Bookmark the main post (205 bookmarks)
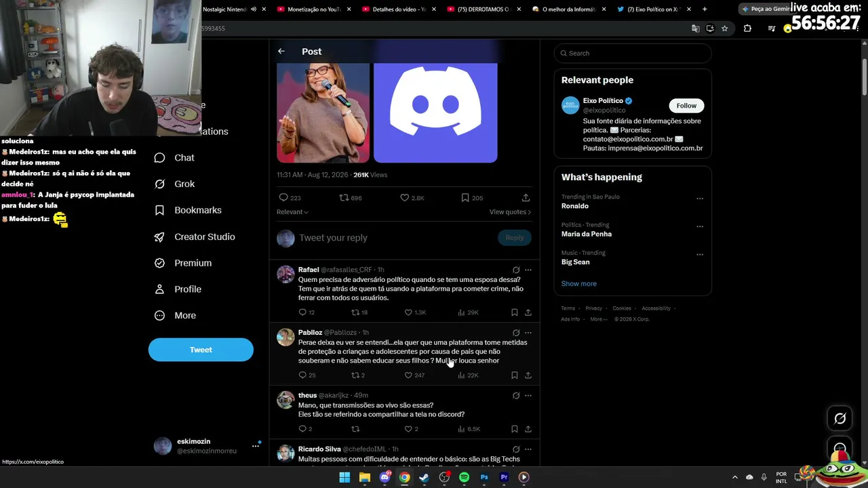Screen dimensions: 868x488 (465, 198)
